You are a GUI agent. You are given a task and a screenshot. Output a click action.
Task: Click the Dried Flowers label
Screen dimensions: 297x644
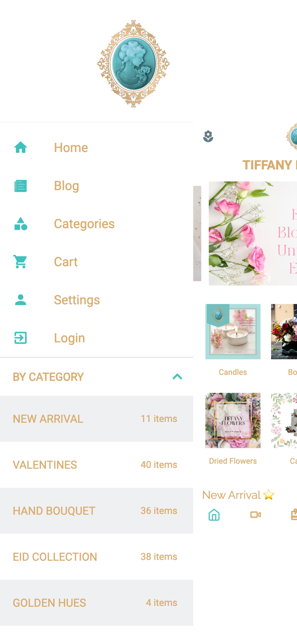(233, 461)
